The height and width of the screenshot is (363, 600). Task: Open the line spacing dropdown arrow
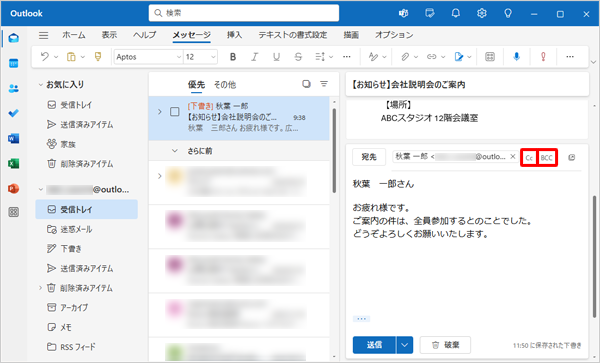coord(331,57)
